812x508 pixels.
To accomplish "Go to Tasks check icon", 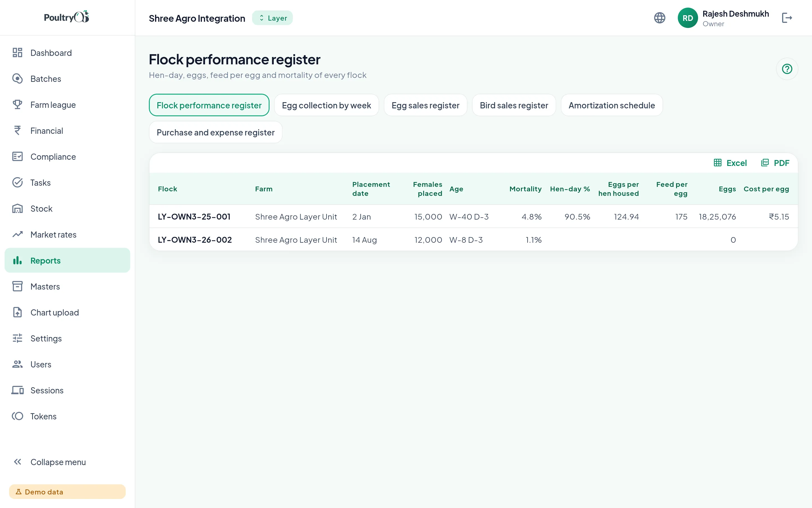I will pos(17,182).
